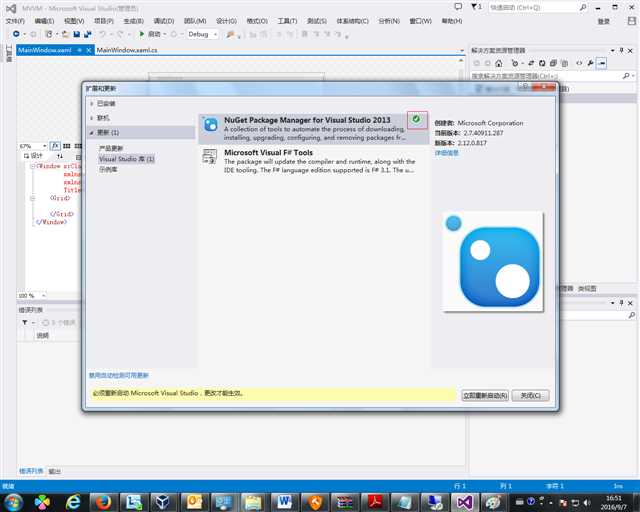Click the automatic update check settings link
Screen dimensions: 640x512
[119, 375]
